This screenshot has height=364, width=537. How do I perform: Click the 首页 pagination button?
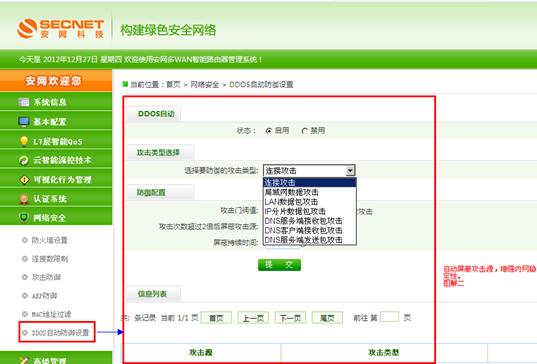tap(216, 318)
